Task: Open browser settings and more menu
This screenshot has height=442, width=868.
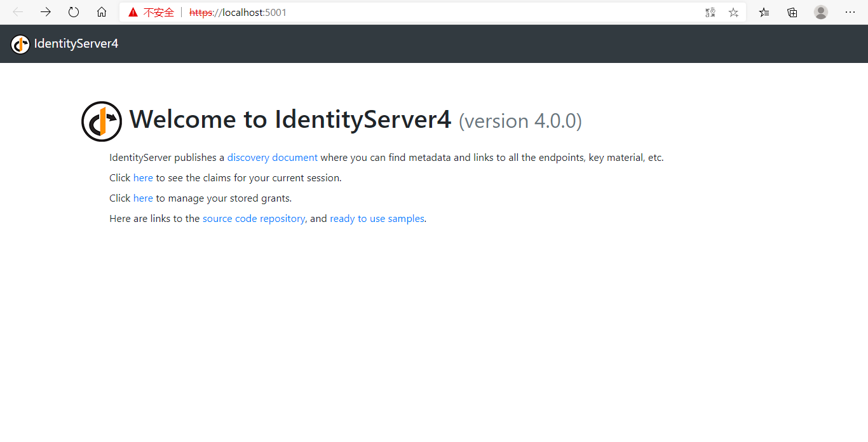Action: (850, 12)
